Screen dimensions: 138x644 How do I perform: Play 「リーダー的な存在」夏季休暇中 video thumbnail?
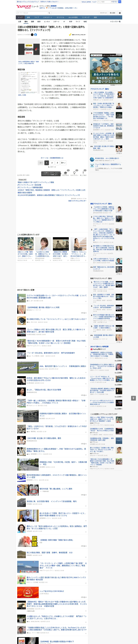21,355
